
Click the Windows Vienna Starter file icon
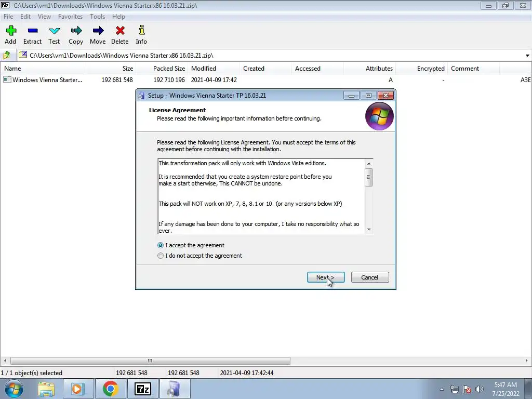[x=7, y=79]
